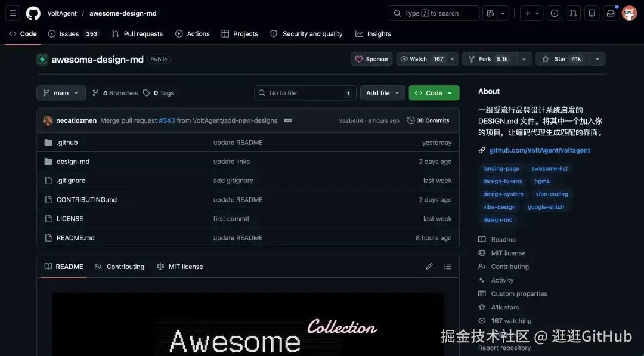Screen dimensions: 644x356
Task: Click awesome-design-md breadcrumb link
Action: point(123,13)
